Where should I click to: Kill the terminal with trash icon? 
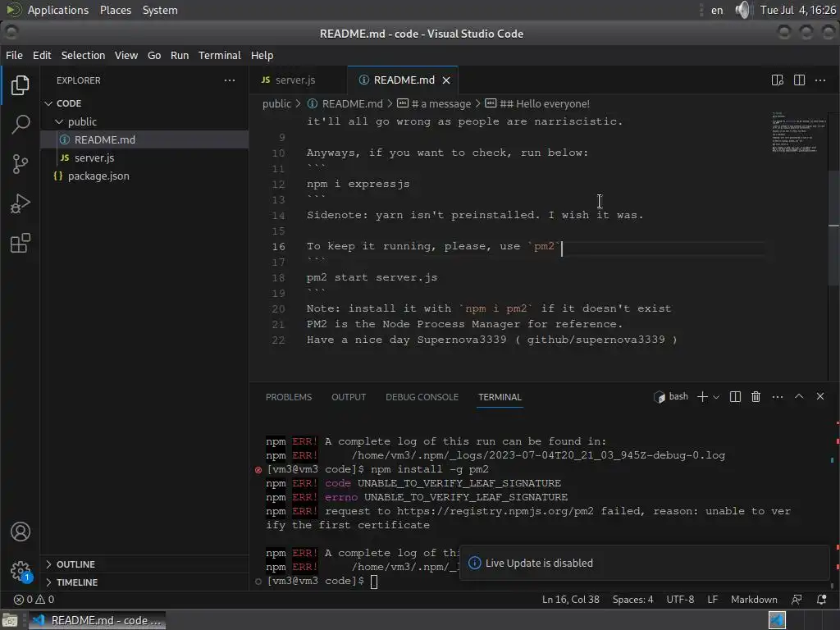pos(756,396)
